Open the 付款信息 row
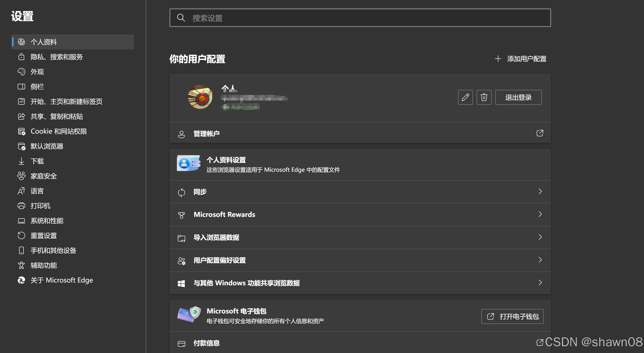 (x=360, y=343)
